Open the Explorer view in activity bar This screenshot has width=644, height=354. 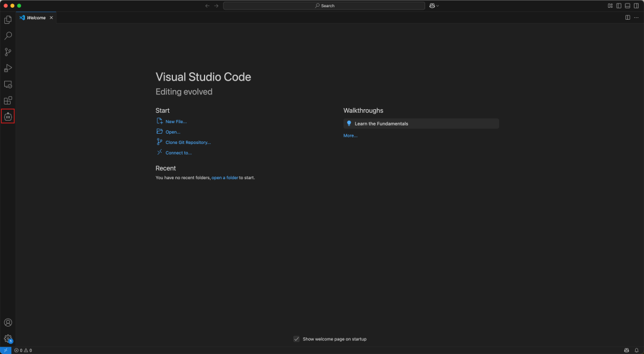pyautogui.click(x=8, y=20)
